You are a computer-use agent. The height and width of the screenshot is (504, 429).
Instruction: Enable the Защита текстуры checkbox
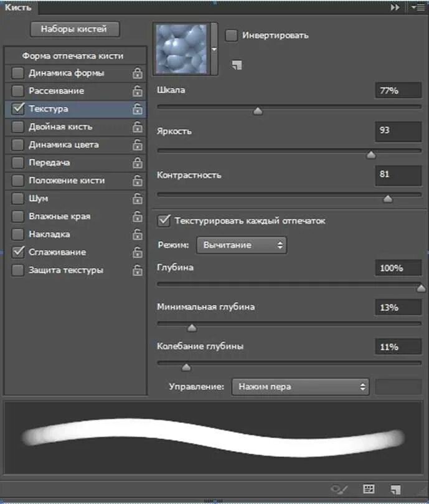coord(17,270)
